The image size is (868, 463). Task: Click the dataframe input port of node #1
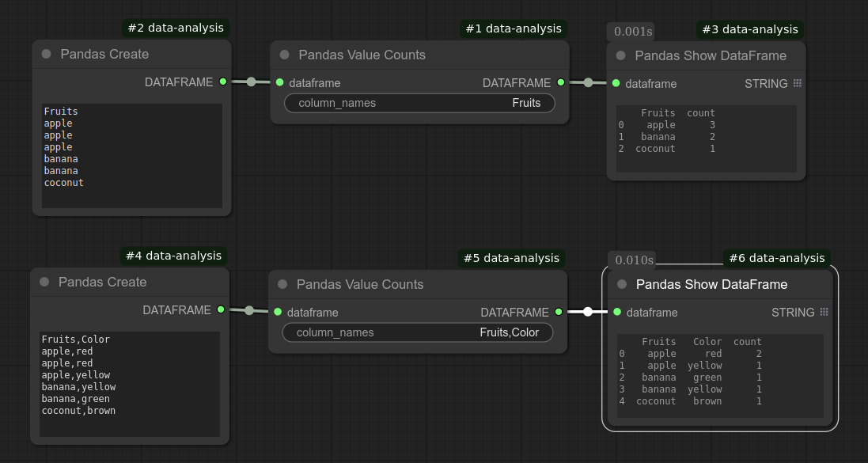(x=279, y=82)
